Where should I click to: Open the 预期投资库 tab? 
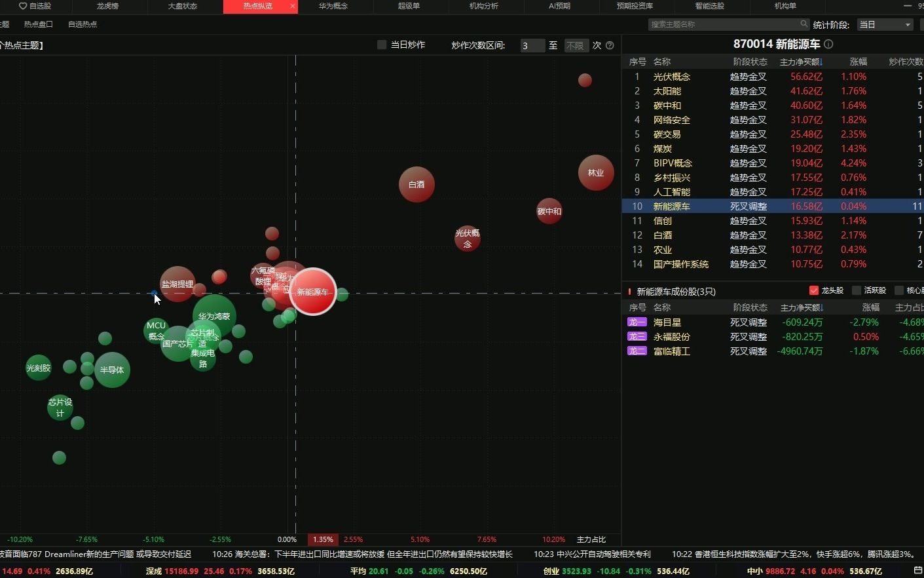[x=635, y=6]
